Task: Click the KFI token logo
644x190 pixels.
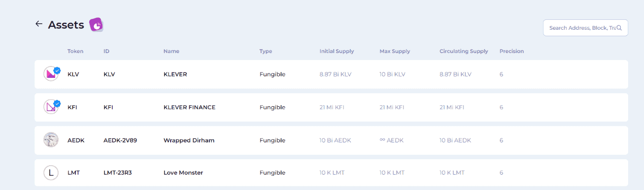Action: pyautogui.click(x=51, y=107)
